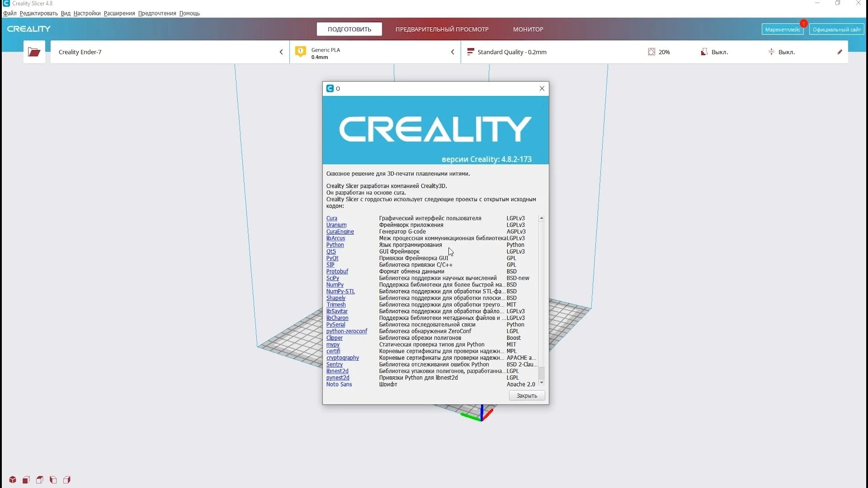Switch to front view cube icon

click(x=26, y=480)
